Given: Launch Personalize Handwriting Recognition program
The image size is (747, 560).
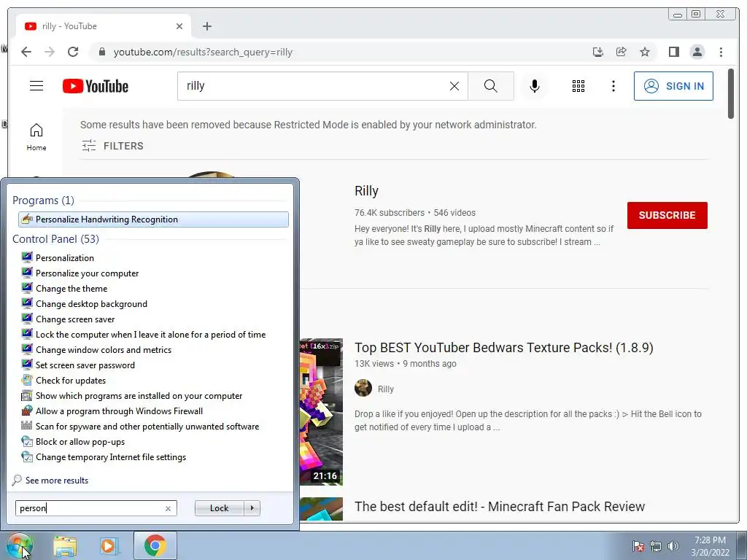Looking at the screenshot, I should coord(153,219).
